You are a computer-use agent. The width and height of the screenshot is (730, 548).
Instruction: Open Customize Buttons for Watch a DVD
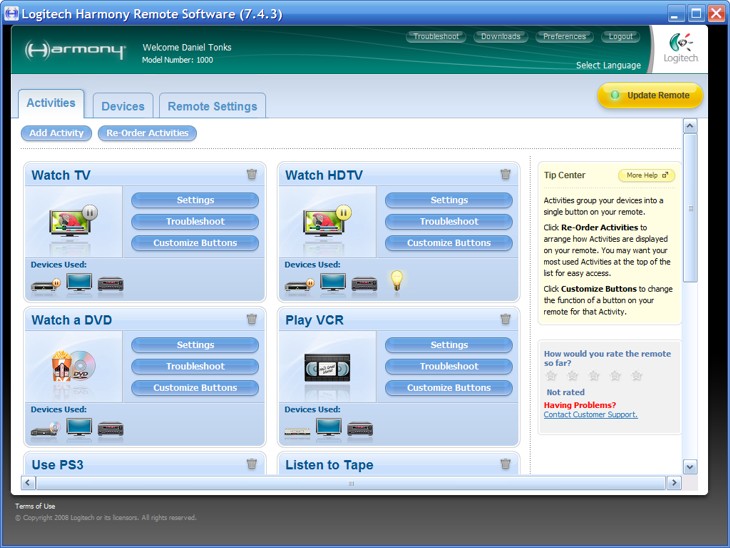195,388
